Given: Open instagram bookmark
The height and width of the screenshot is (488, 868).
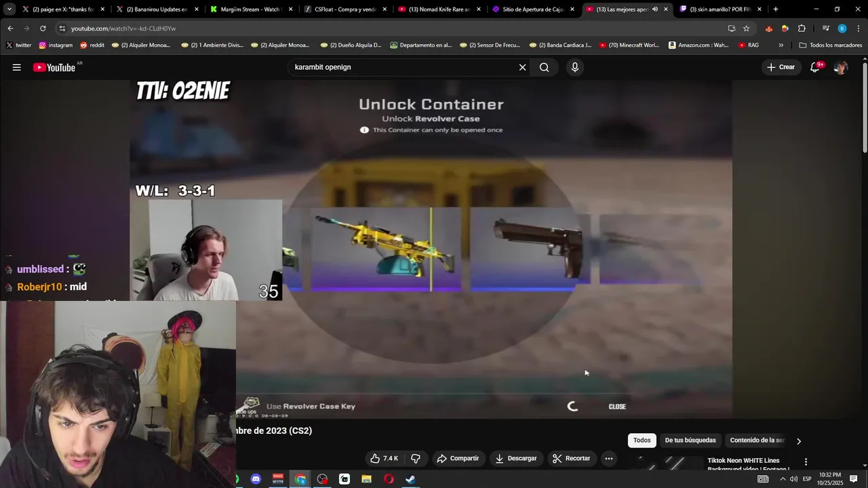Looking at the screenshot, I should (56, 45).
